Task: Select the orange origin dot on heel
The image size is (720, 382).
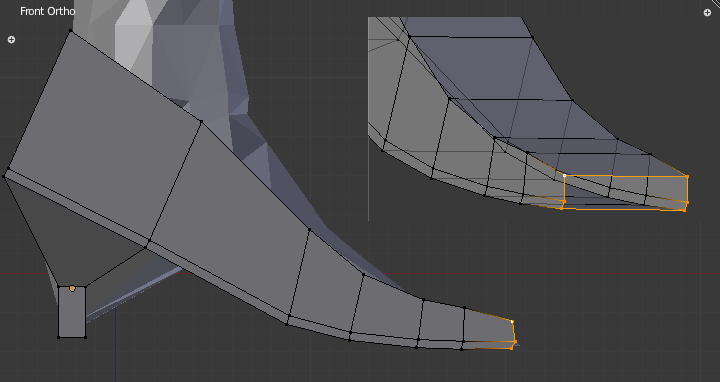Action: tap(72, 288)
